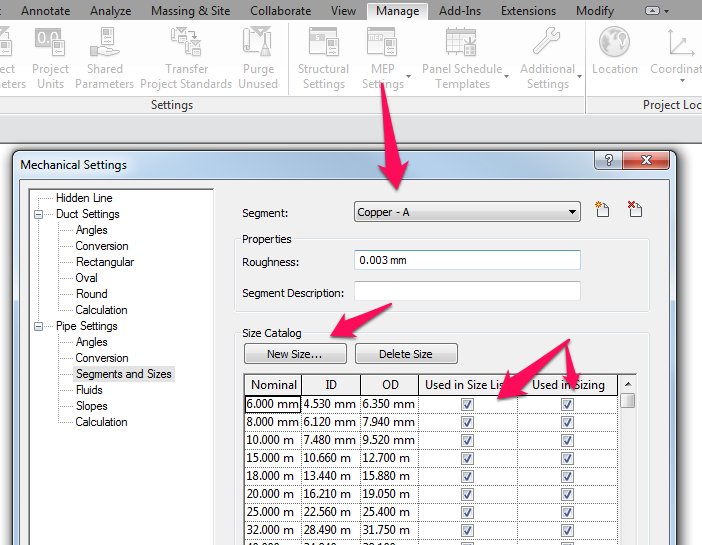Switch to the Modify tab
This screenshot has width=702, height=545.
click(x=595, y=11)
